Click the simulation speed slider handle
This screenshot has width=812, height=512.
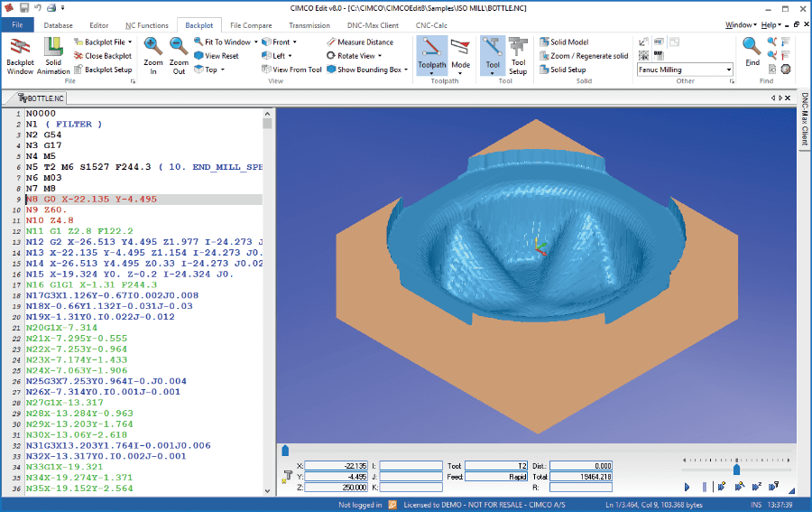[736, 469]
